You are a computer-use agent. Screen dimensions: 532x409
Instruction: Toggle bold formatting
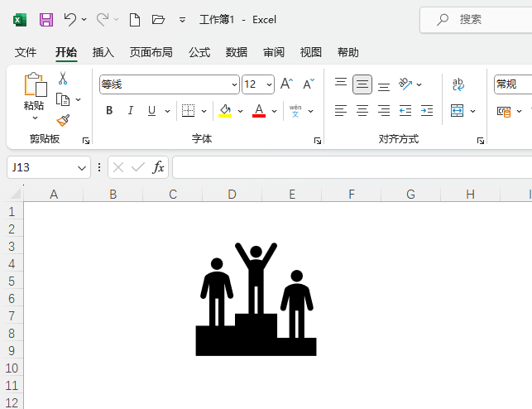pos(109,111)
